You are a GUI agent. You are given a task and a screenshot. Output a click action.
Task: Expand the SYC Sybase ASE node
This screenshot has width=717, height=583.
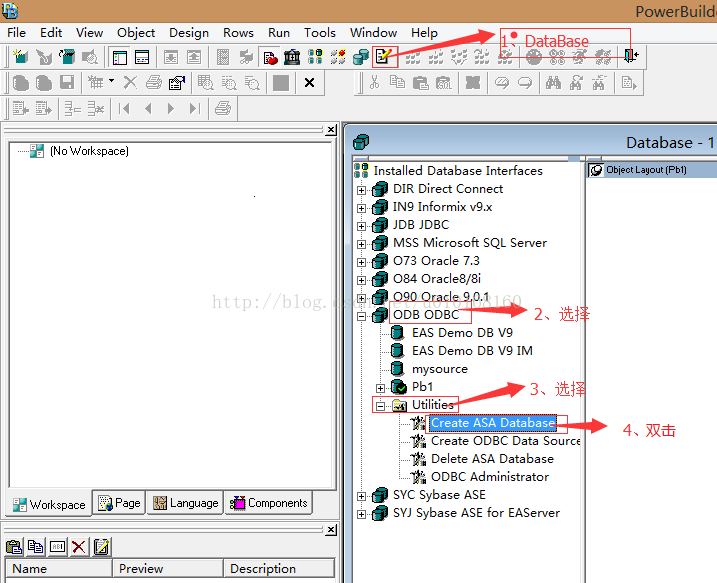point(361,496)
